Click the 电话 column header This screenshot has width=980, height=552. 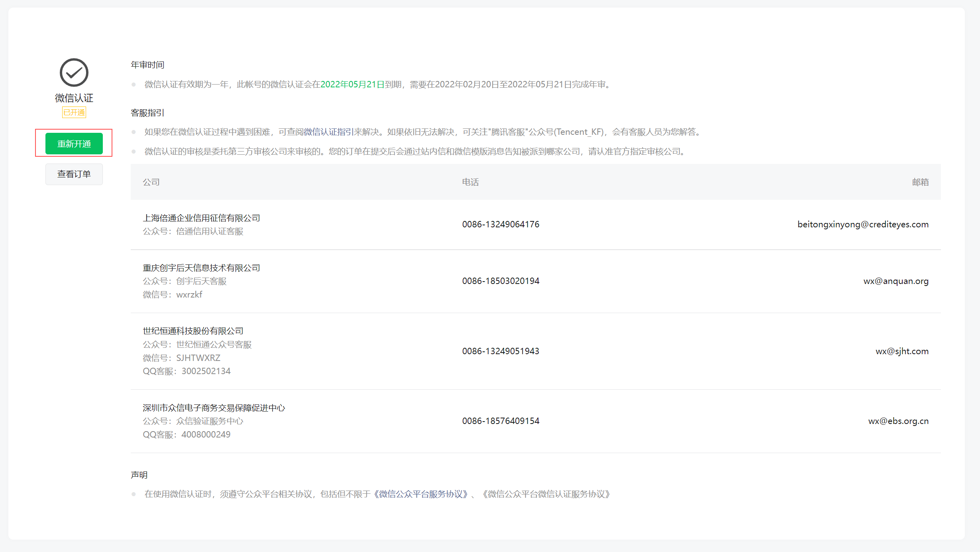(x=471, y=182)
